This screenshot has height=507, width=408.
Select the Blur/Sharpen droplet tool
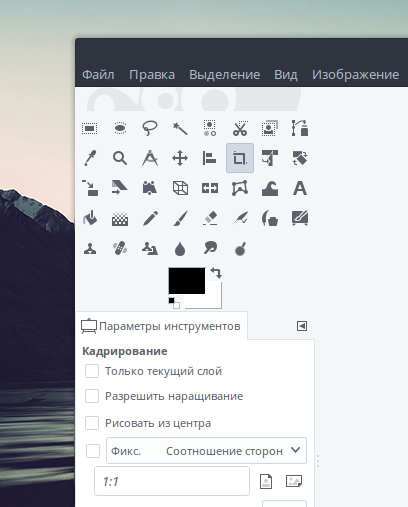click(180, 249)
